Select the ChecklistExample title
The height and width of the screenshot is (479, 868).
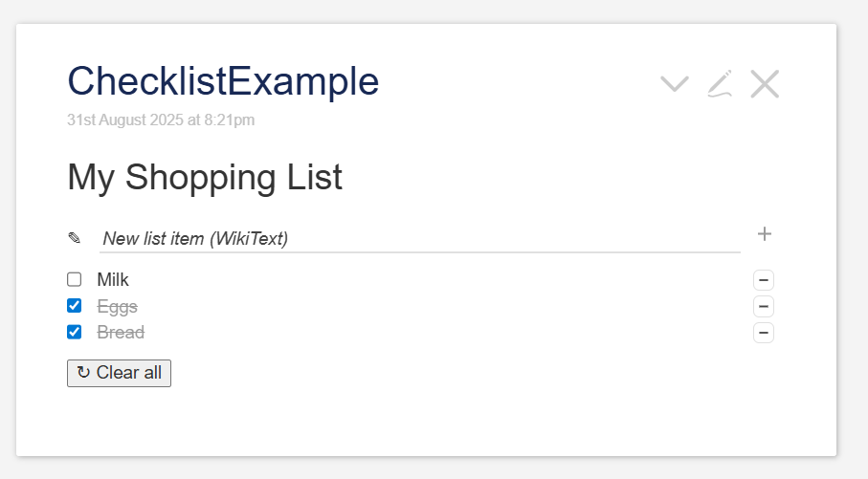coord(223,81)
